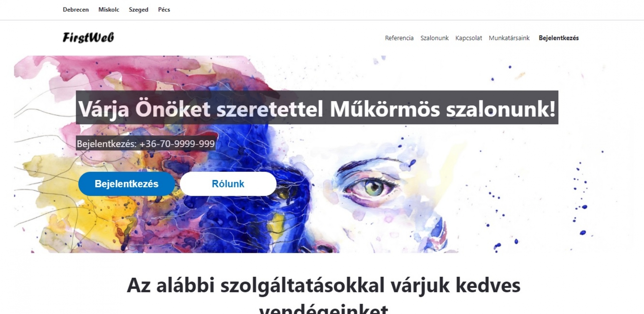644x314 pixels.
Task: Open the Referencia menu item
Action: tap(399, 38)
